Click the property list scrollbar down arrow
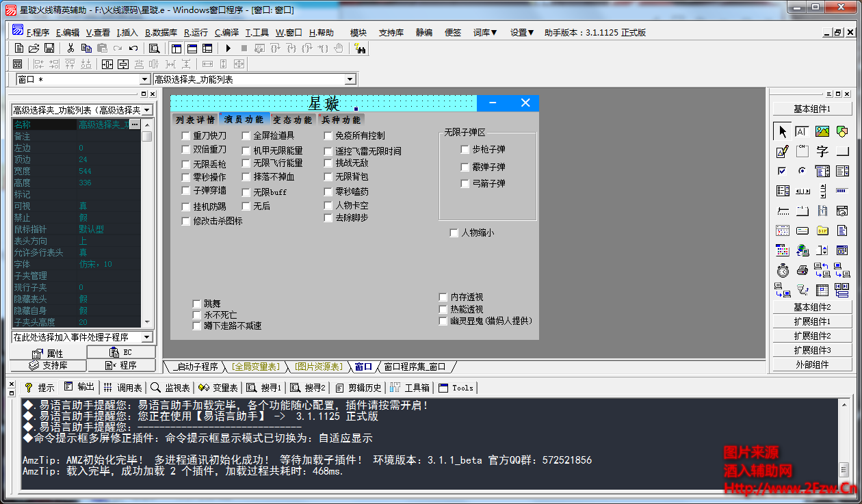Screen dimensions: 862x504 [x=147, y=321]
